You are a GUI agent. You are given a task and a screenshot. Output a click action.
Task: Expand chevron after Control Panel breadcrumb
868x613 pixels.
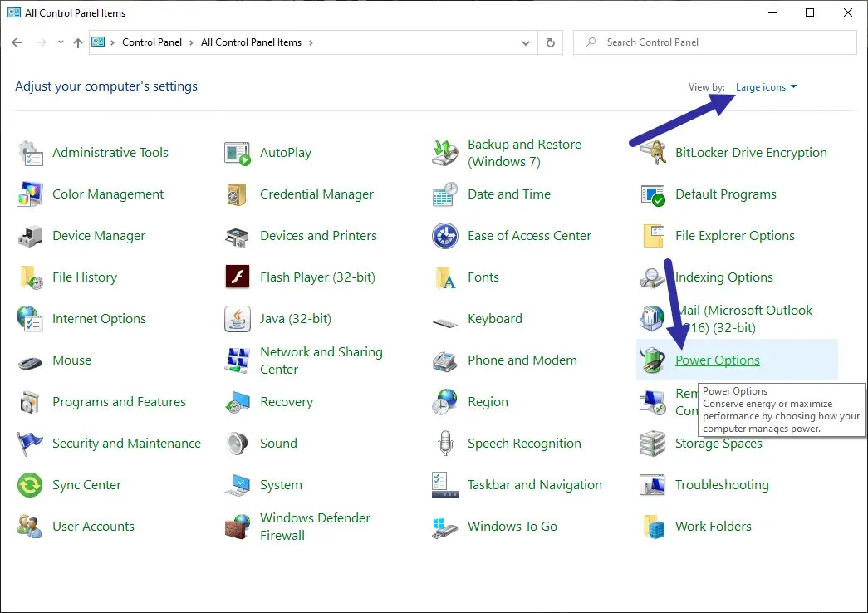tap(192, 42)
